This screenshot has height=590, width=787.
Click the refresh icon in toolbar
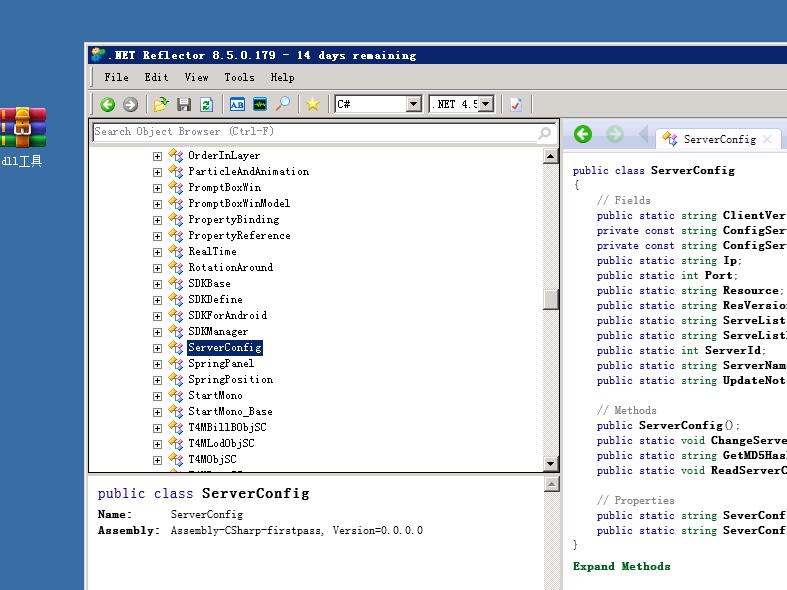point(206,104)
